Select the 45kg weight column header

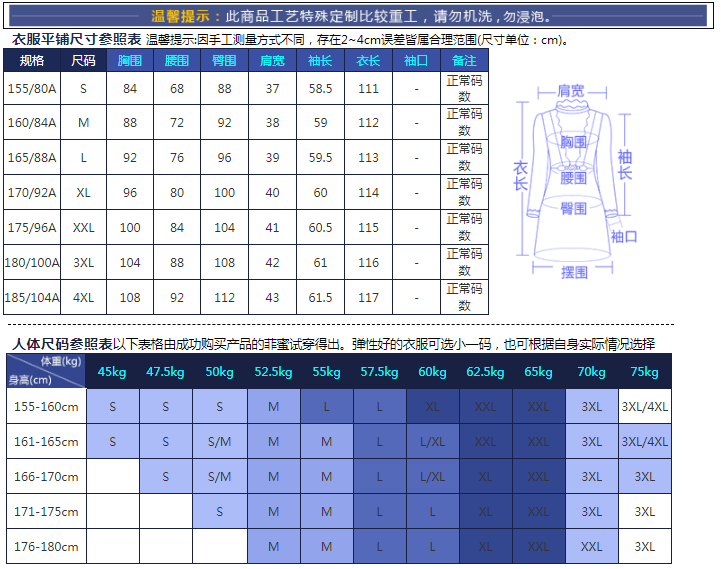pyautogui.click(x=112, y=372)
